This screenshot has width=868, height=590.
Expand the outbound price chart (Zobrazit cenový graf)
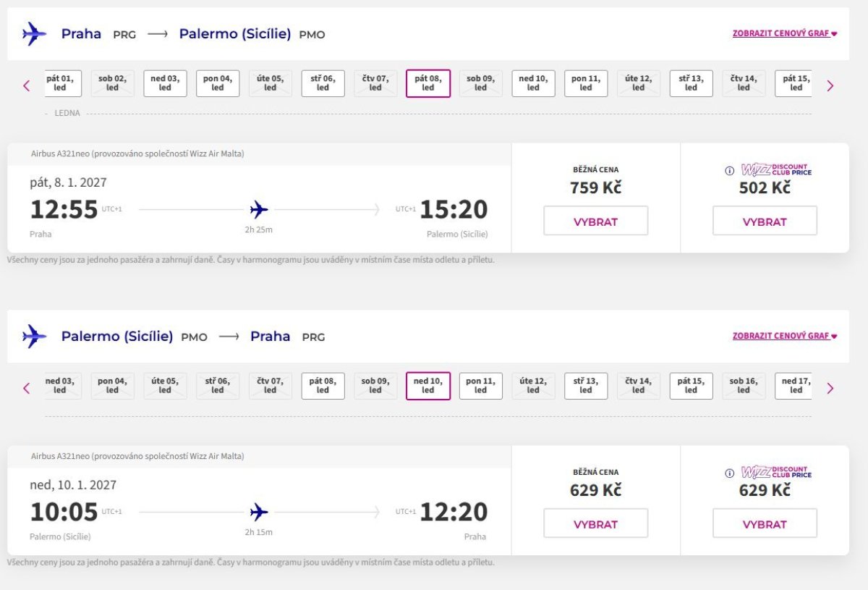[x=784, y=33]
